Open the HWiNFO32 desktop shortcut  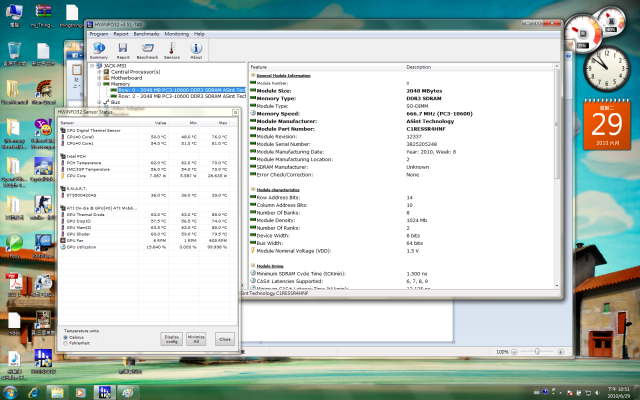click(x=43, y=361)
